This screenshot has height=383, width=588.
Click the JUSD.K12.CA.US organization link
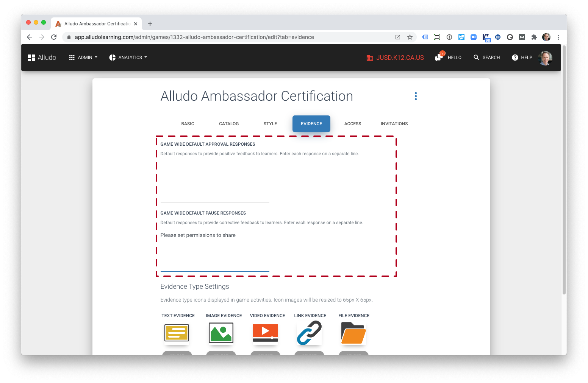click(395, 58)
